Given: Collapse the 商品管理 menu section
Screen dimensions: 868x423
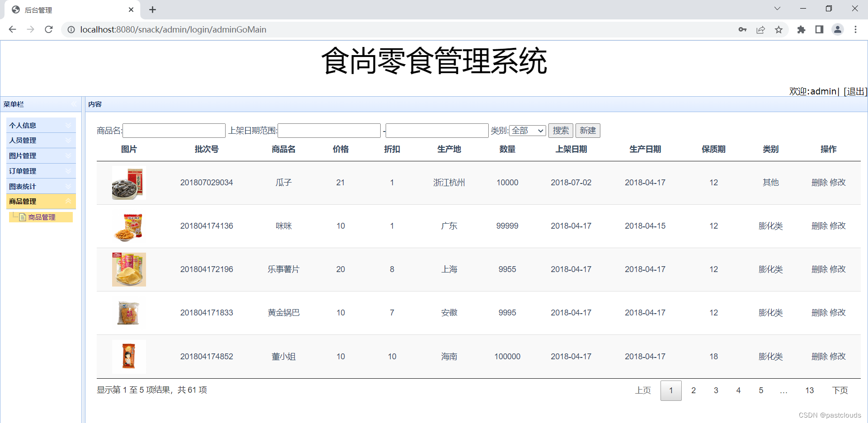Looking at the screenshot, I should 41,202.
